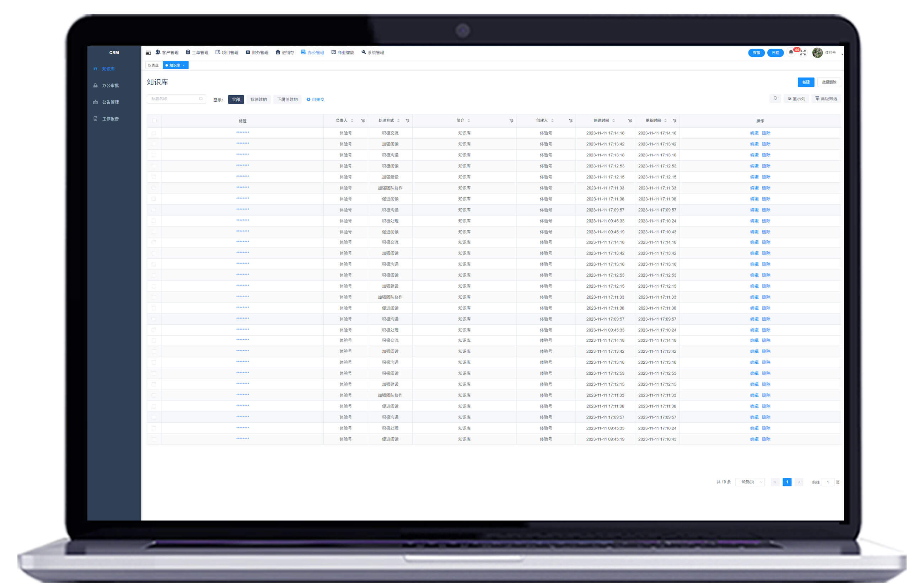Click 编辑 link in the first row
924x587 pixels.
coord(754,133)
